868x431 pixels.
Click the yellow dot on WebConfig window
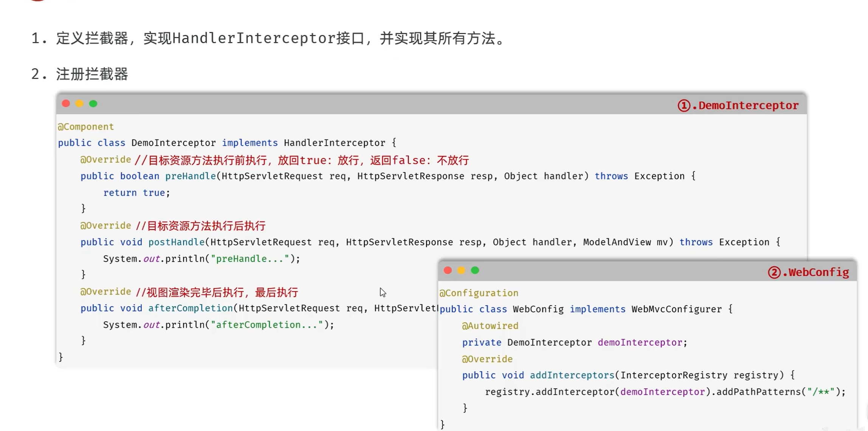pos(461,270)
